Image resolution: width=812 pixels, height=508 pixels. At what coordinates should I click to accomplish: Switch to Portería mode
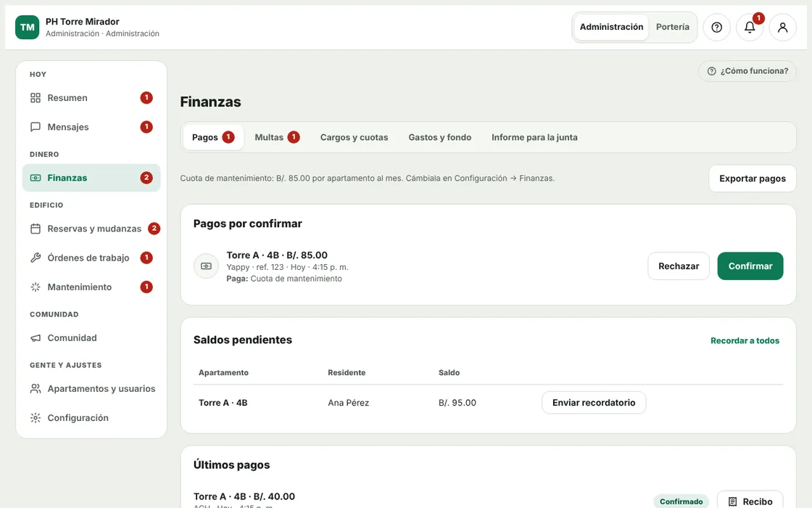(x=672, y=27)
